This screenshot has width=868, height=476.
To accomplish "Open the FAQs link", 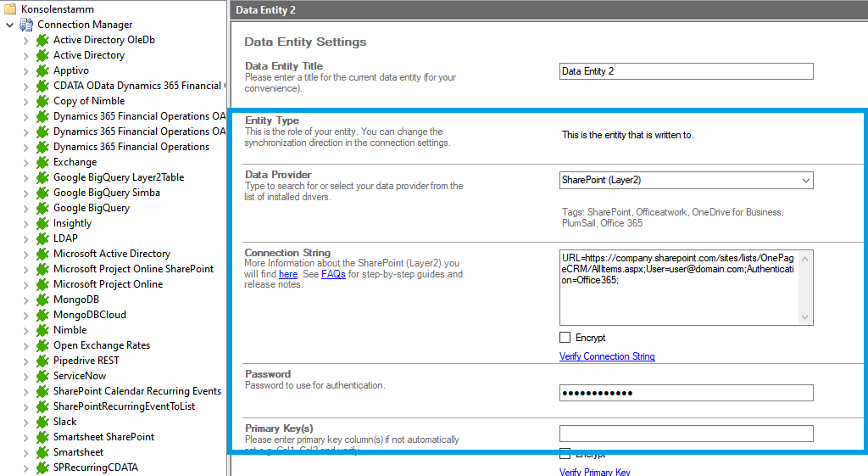I will [x=333, y=274].
